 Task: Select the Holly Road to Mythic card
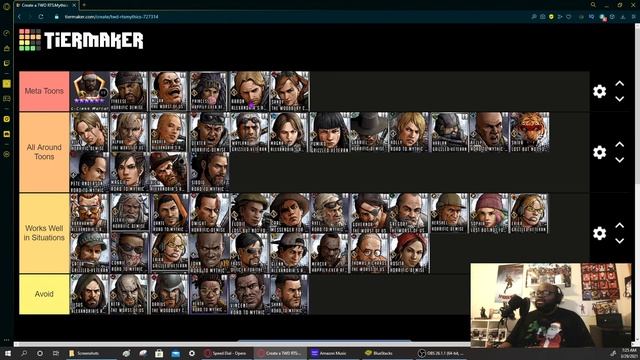[409, 132]
